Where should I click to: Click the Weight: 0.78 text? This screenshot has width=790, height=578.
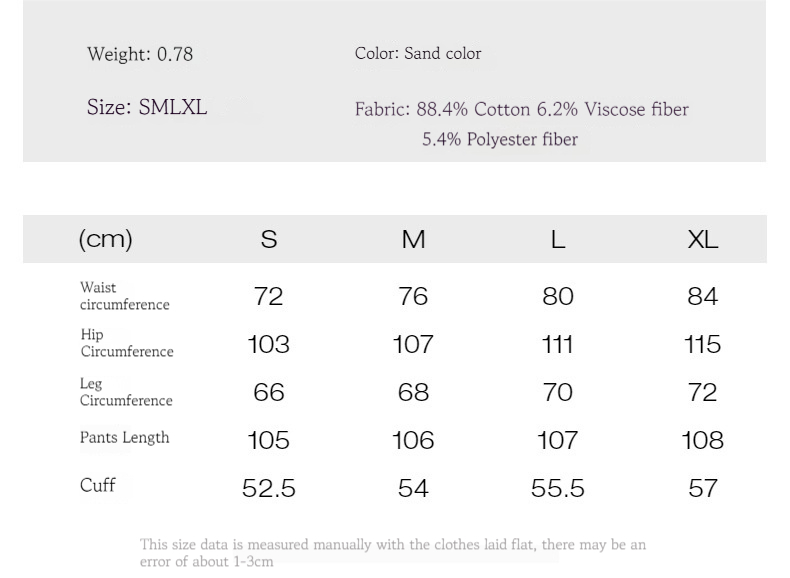(x=140, y=54)
